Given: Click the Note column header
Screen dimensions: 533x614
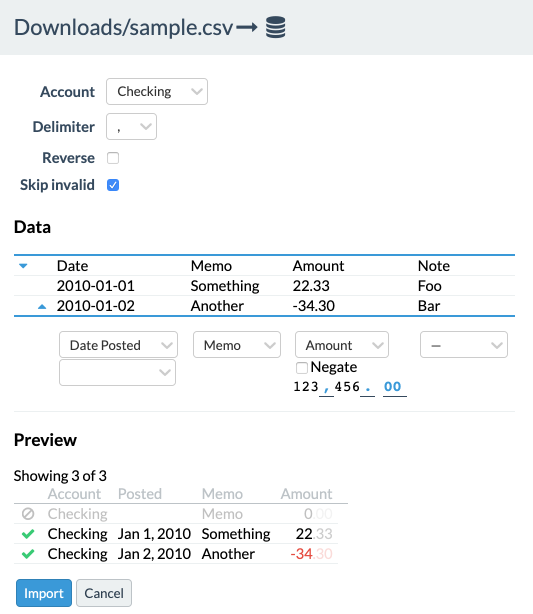Looking at the screenshot, I should click(x=434, y=266).
